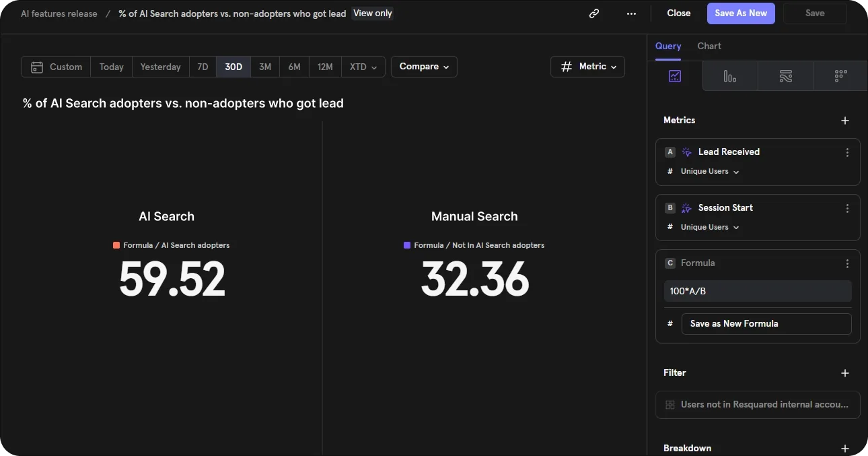The height and width of the screenshot is (456, 868).
Task: Click the hash icon next to Save as New Formula
Action: click(x=670, y=324)
